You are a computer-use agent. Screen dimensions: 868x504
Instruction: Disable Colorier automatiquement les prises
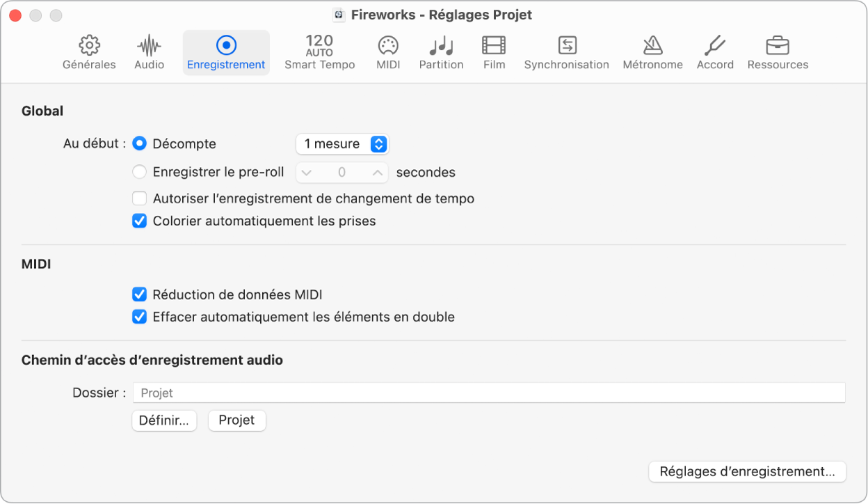point(139,221)
